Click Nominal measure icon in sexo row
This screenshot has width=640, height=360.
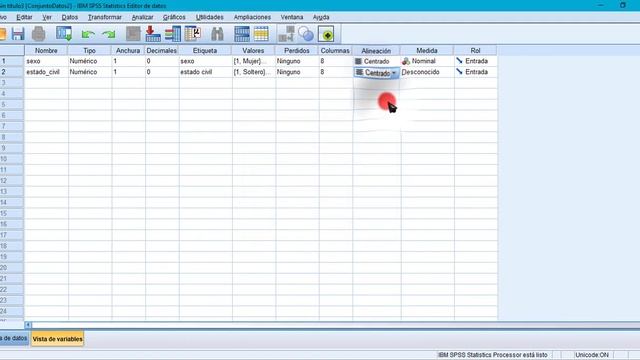406,61
